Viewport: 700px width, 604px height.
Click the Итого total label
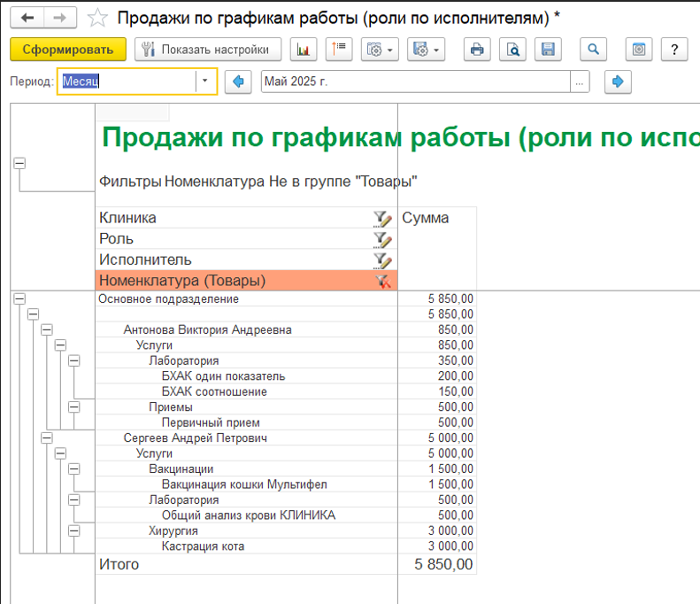119,564
